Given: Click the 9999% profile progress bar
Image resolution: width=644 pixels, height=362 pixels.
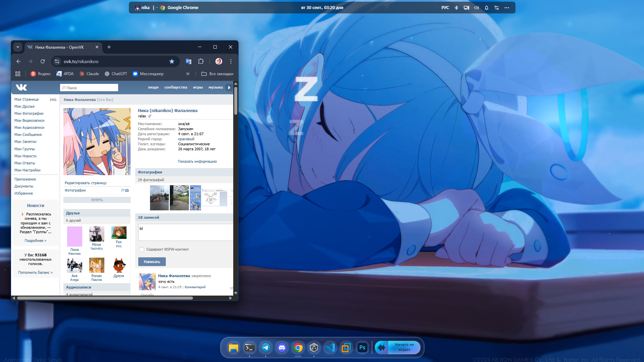Looking at the screenshot, I should point(97,200).
